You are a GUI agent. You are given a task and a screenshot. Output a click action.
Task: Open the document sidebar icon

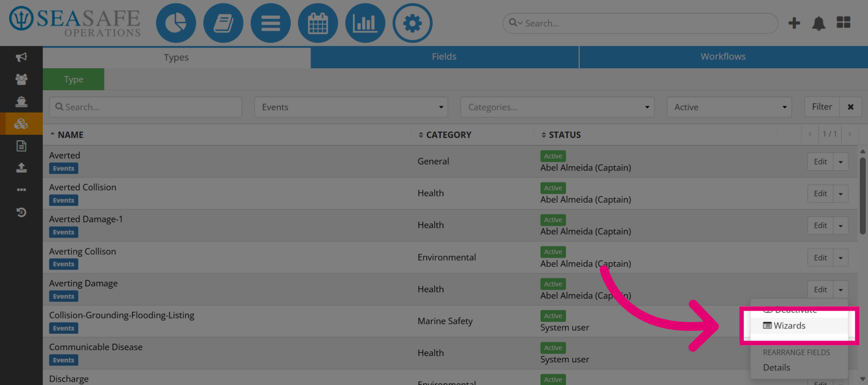[x=21, y=146]
